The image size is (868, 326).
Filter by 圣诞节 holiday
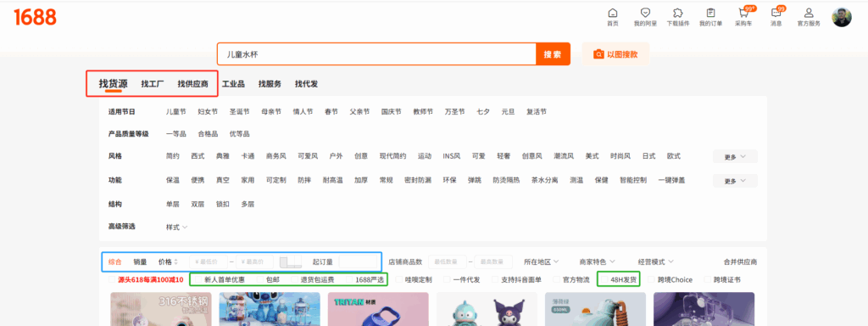point(240,111)
